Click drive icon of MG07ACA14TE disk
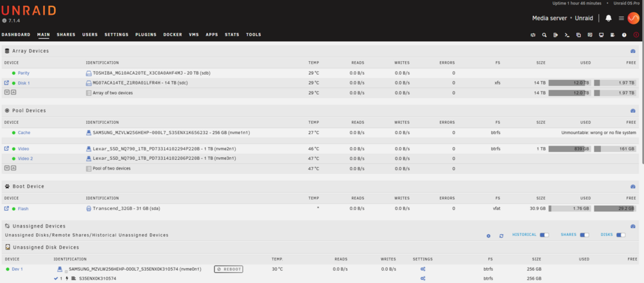The width and height of the screenshot is (644, 283). [88, 83]
